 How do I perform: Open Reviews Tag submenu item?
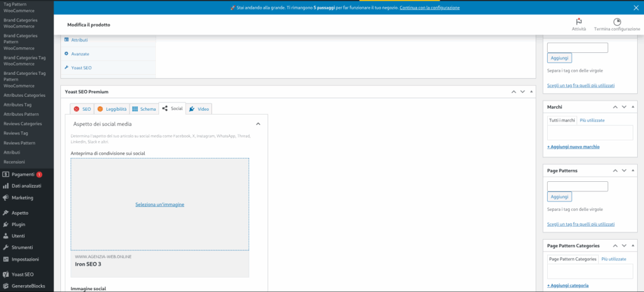(16, 133)
